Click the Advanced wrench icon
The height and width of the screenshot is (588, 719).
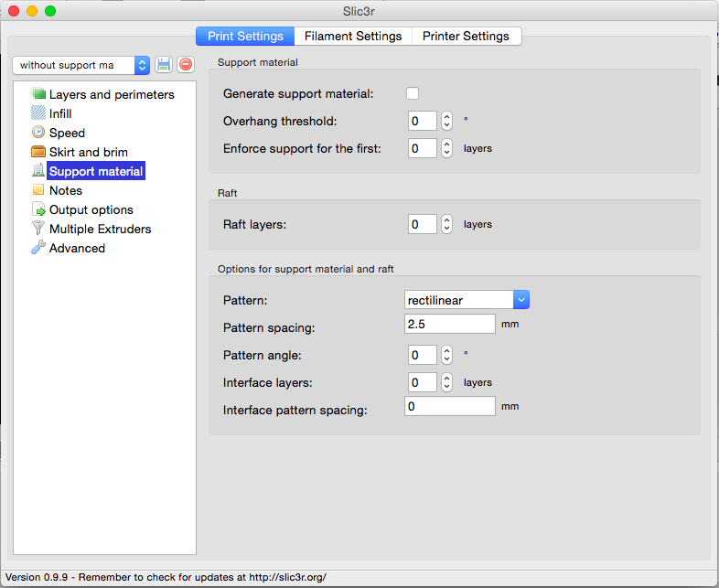tap(38, 248)
